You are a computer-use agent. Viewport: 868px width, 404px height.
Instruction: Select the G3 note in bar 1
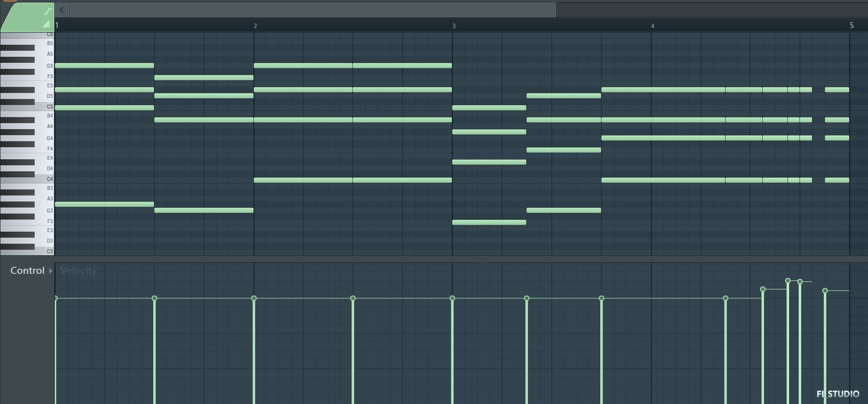204,210
